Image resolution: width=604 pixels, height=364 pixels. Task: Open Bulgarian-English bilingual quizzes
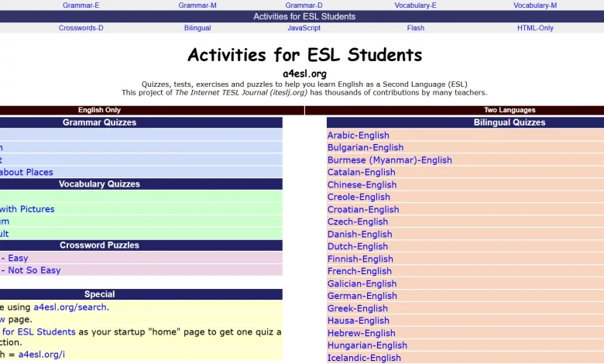click(365, 147)
